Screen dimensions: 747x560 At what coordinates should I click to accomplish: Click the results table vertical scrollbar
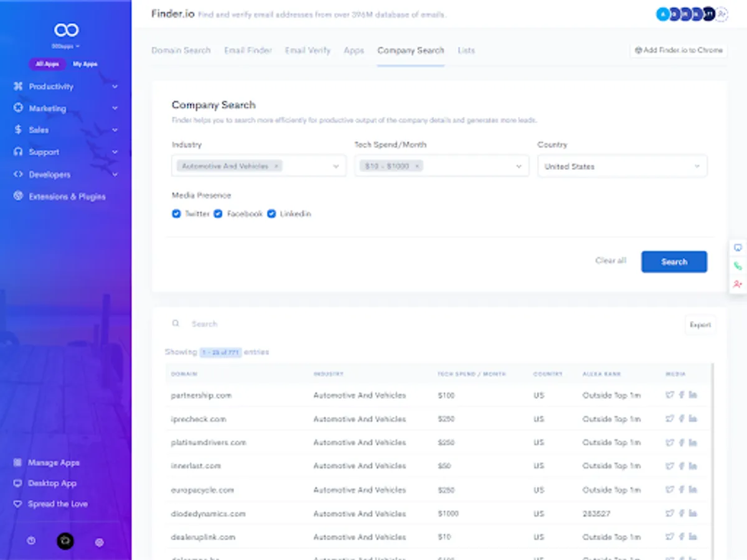point(713,460)
